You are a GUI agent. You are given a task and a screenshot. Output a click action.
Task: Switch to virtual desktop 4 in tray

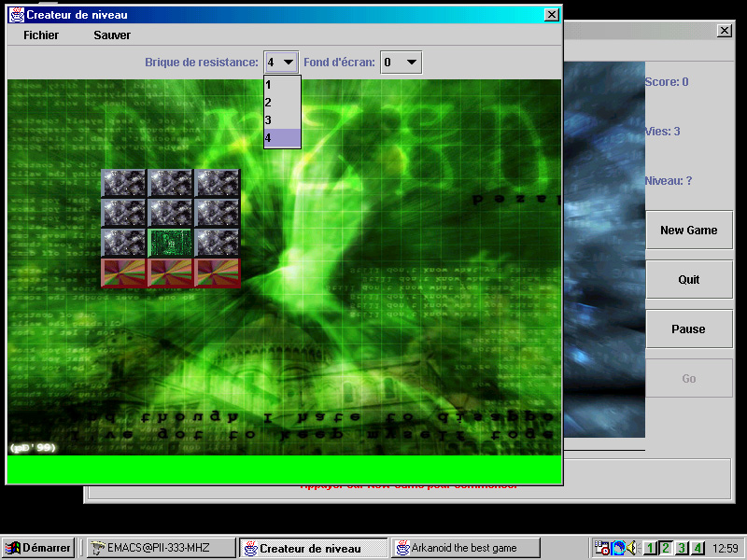pyautogui.click(x=698, y=548)
